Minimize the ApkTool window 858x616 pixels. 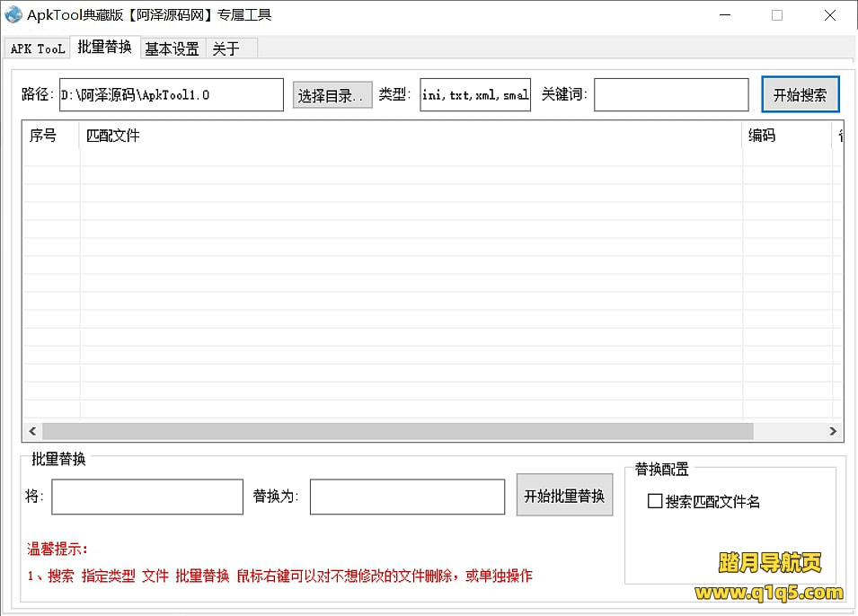724,15
